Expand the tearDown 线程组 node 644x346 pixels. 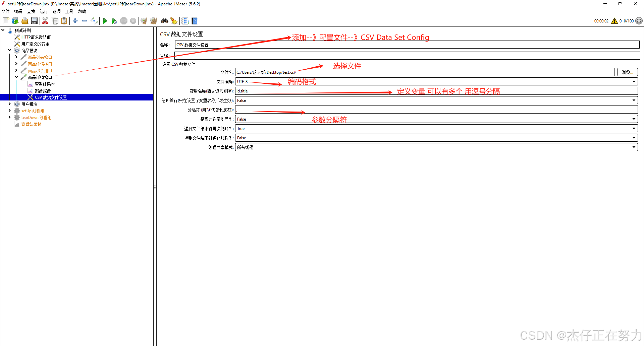[x=10, y=117]
